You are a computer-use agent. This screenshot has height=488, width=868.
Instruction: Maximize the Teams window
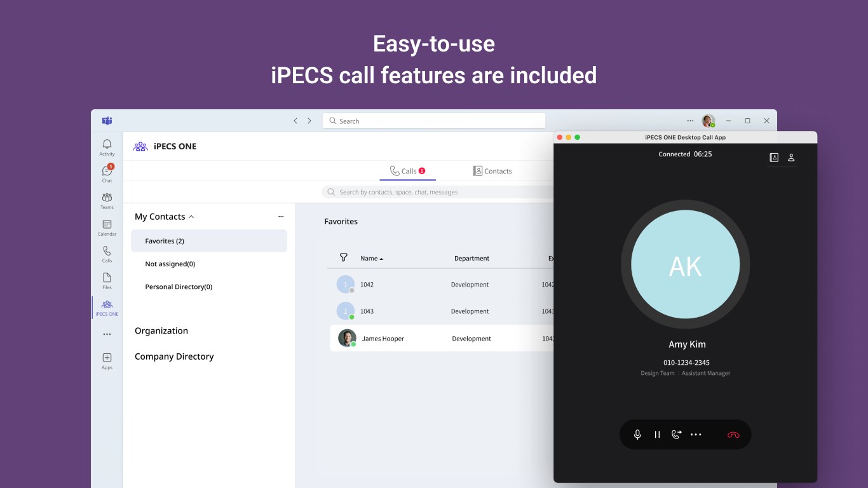click(747, 121)
